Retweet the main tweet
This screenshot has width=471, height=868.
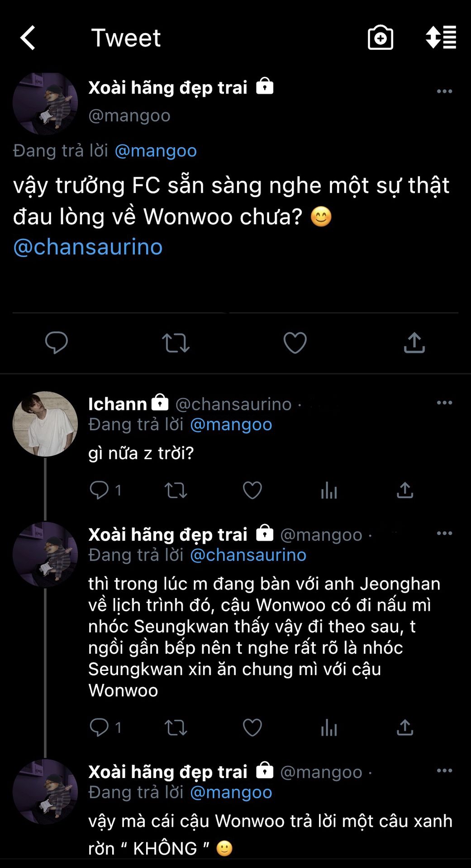click(176, 342)
